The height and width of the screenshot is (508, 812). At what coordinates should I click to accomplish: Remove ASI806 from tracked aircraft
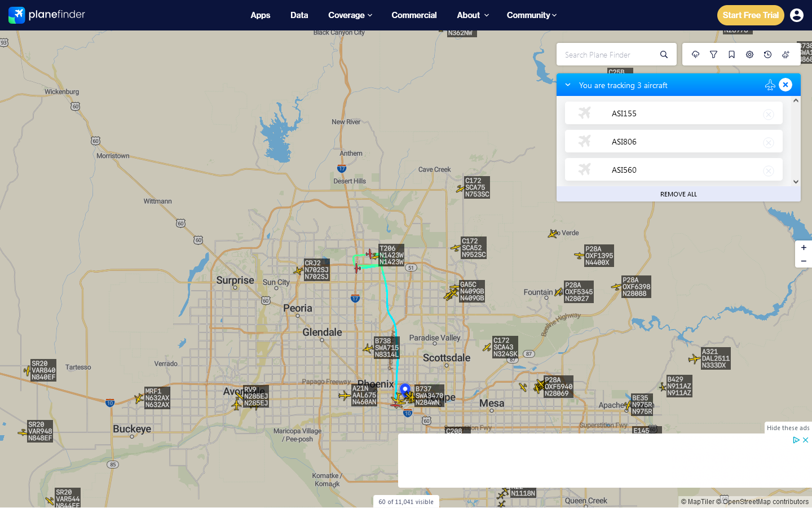coord(769,142)
